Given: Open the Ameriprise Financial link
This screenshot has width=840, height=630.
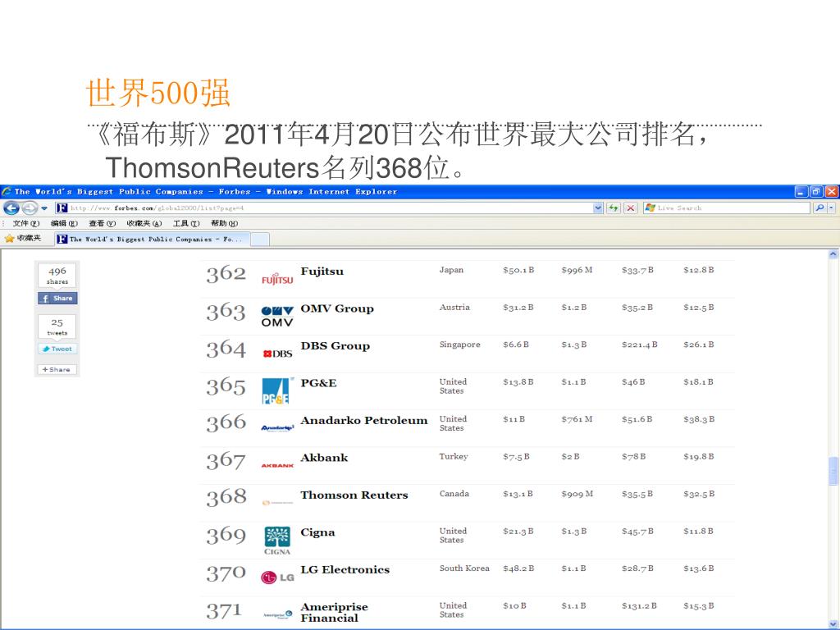Looking at the screenshot, I should (x=335, y=612).
